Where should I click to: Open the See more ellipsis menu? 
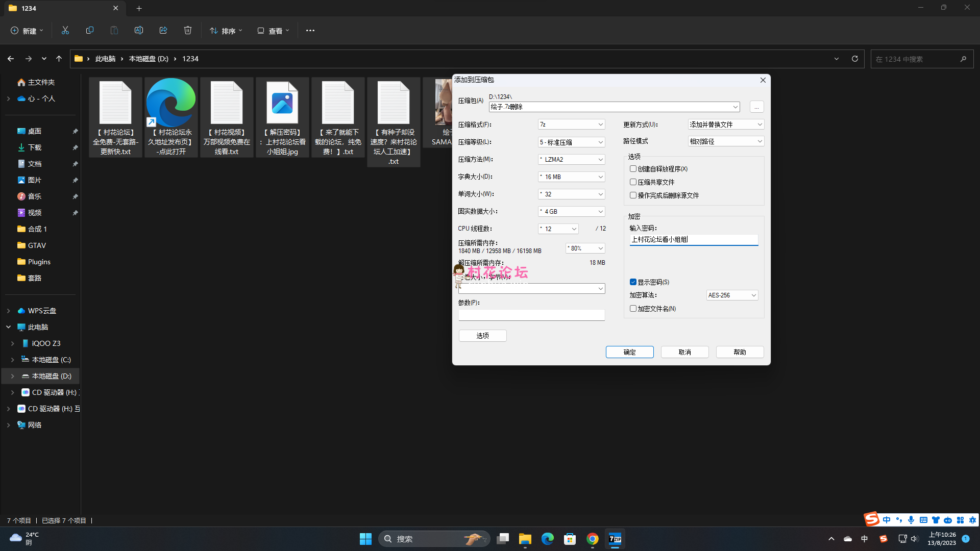click(310, 31)
